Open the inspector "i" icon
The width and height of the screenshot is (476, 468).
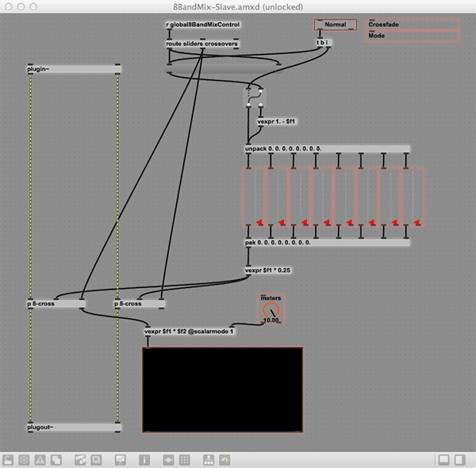(x=144, y=460)
